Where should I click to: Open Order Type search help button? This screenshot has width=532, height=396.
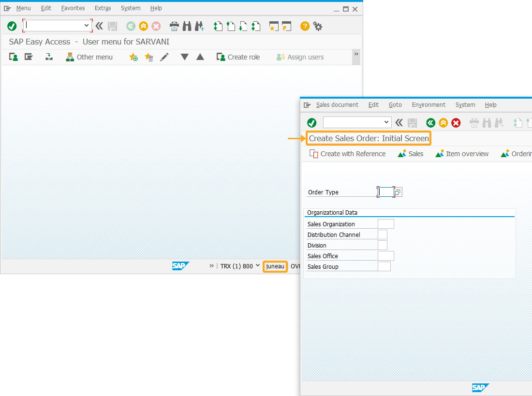[399, 192]
